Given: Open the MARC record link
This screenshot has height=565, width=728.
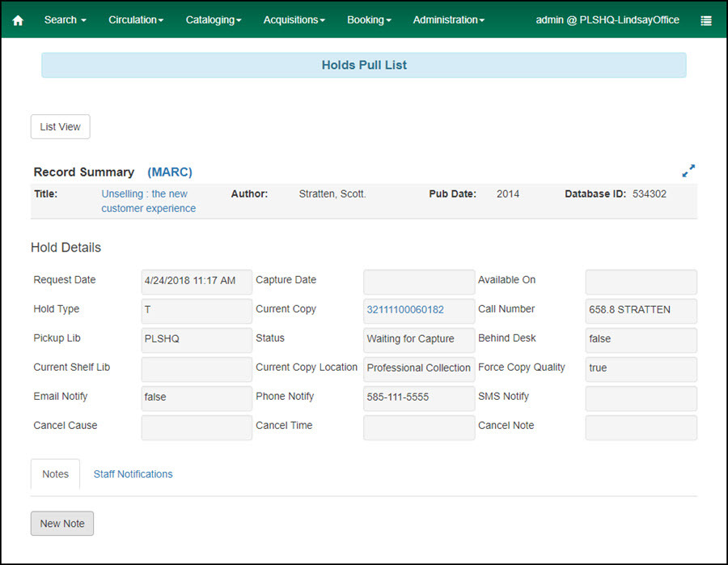Looking at the screenshot, I should tap(170, 172).
